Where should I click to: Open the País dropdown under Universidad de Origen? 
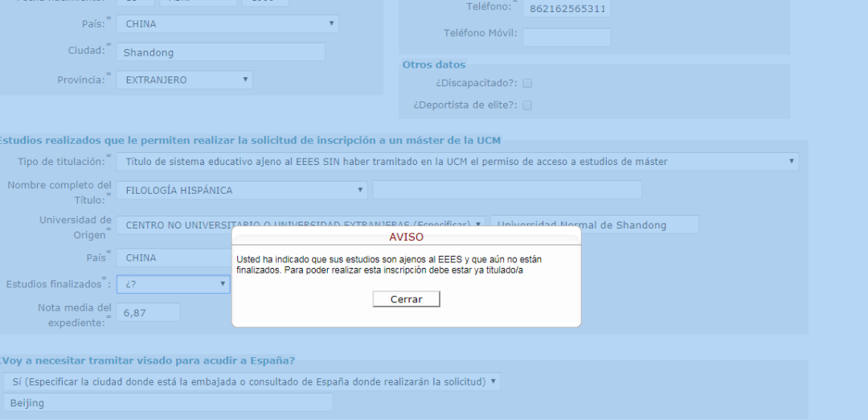[x=174, y=257]
